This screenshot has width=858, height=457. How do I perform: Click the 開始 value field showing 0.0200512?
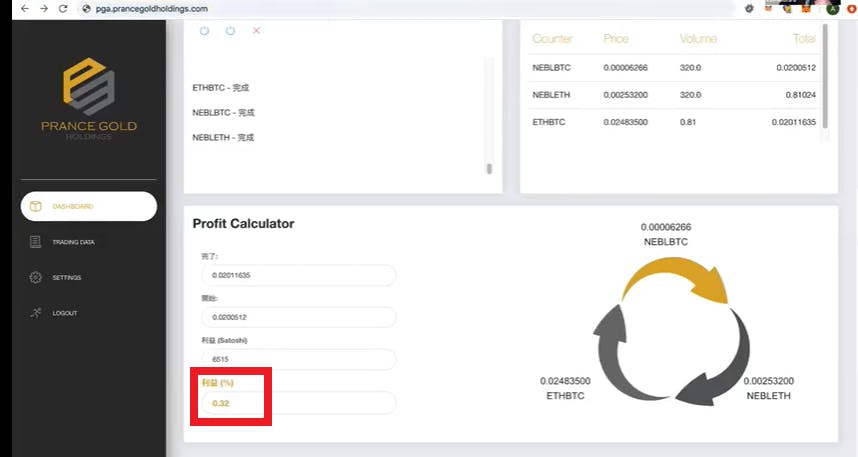297,317
